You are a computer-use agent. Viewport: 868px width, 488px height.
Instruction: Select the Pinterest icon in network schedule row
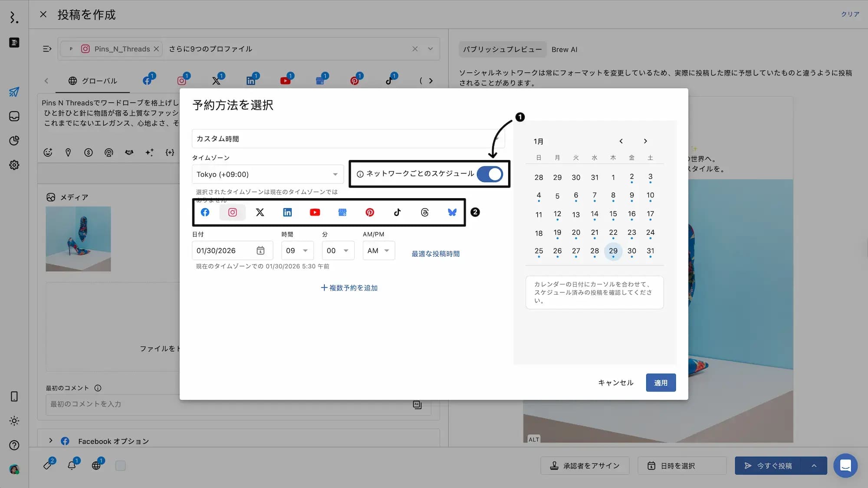[370, 212]
